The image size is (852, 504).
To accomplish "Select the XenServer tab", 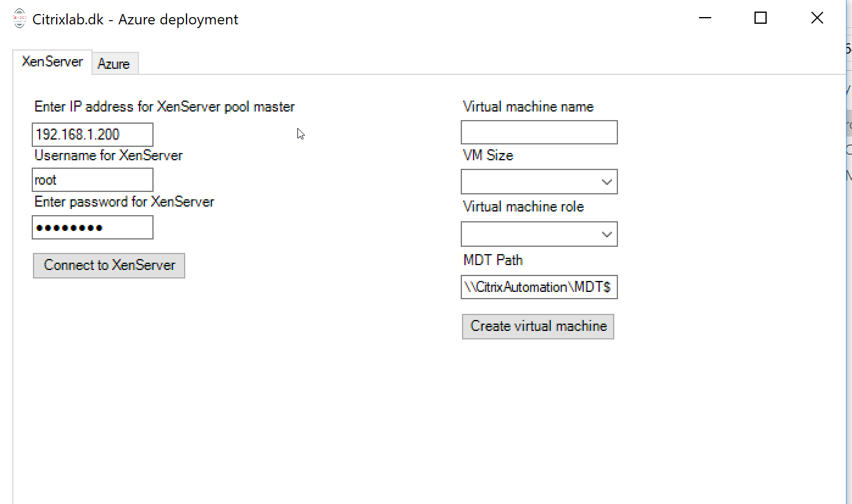I will pyautogui.click(x=52, y=62).
